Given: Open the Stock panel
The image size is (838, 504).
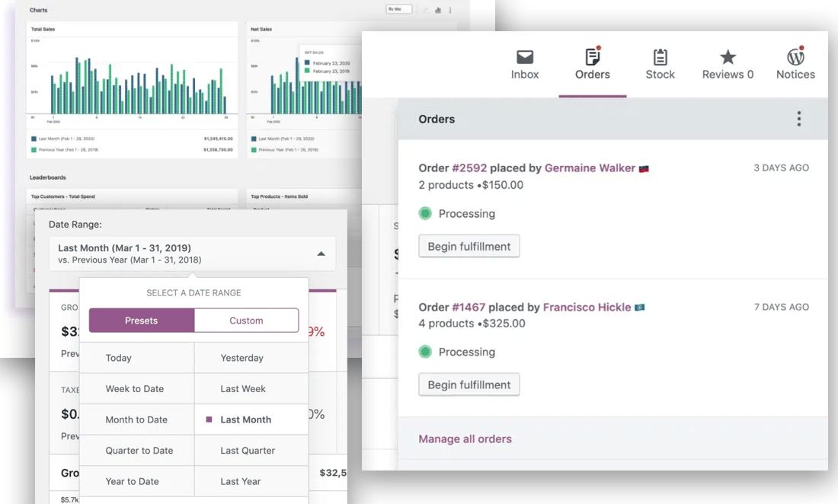Looking at the screenshot, I should point(660,64).
